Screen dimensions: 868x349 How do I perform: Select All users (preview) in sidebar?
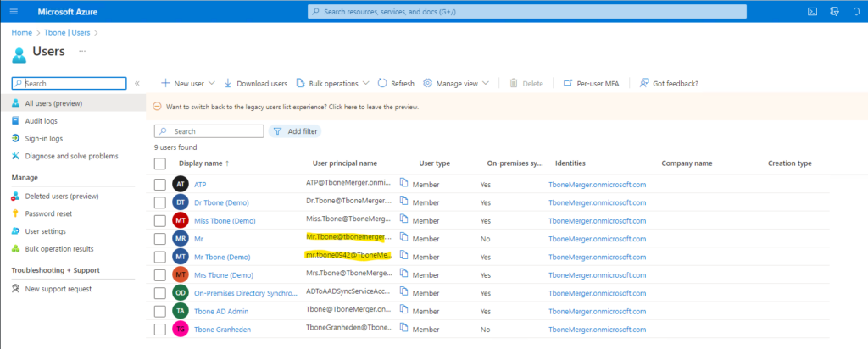coord(73,102)
